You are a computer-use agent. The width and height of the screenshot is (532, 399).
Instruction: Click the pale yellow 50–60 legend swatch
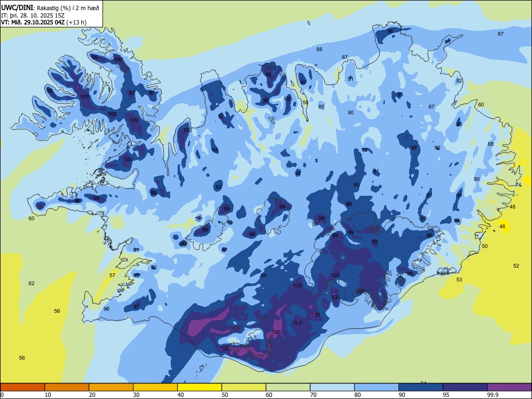click(244, 387)
